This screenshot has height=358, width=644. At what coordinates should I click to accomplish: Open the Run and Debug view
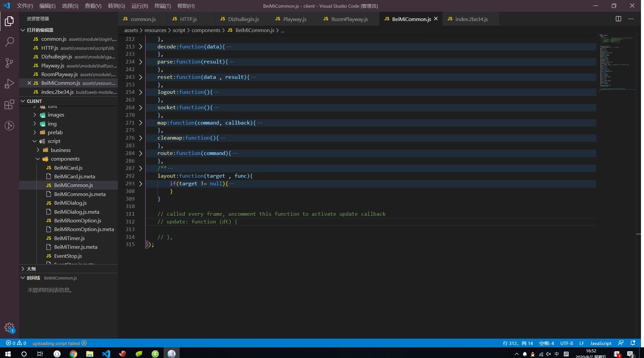[9, 83]
